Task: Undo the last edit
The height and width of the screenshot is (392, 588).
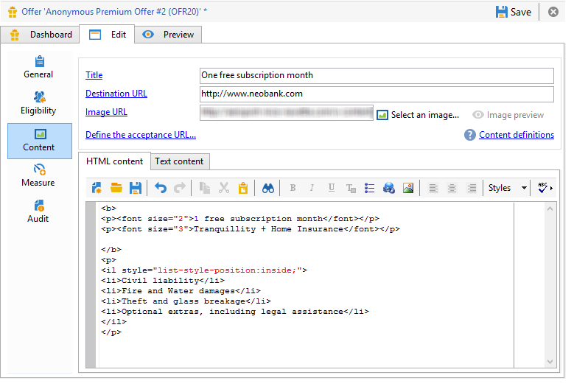Action: coord(161,188)
